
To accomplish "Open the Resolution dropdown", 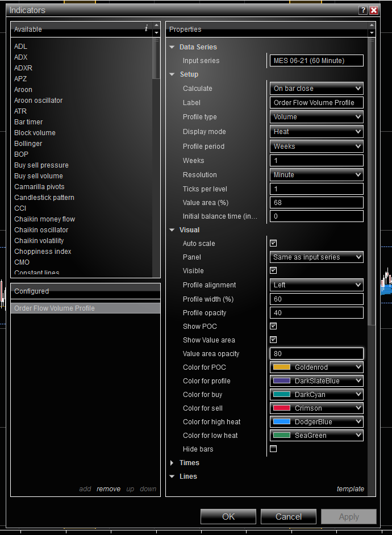I will pos(316,175).
